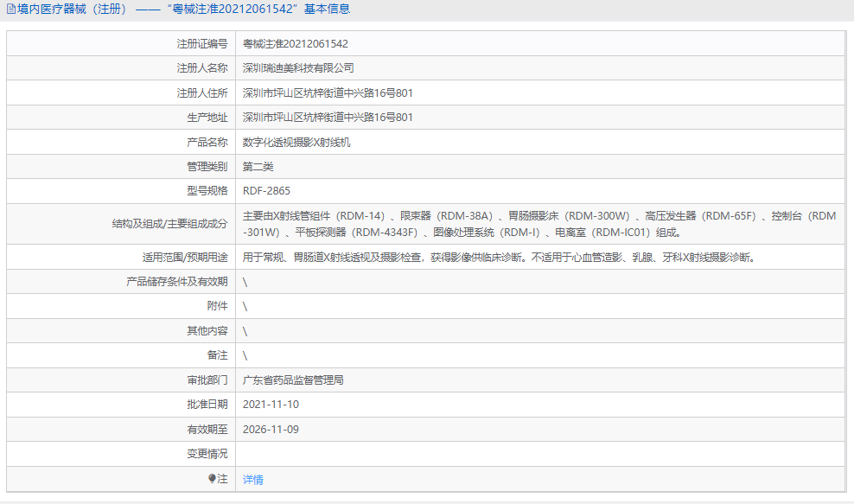Click the model specification RDF-2865
854x504 pixels.
[268, 191]
